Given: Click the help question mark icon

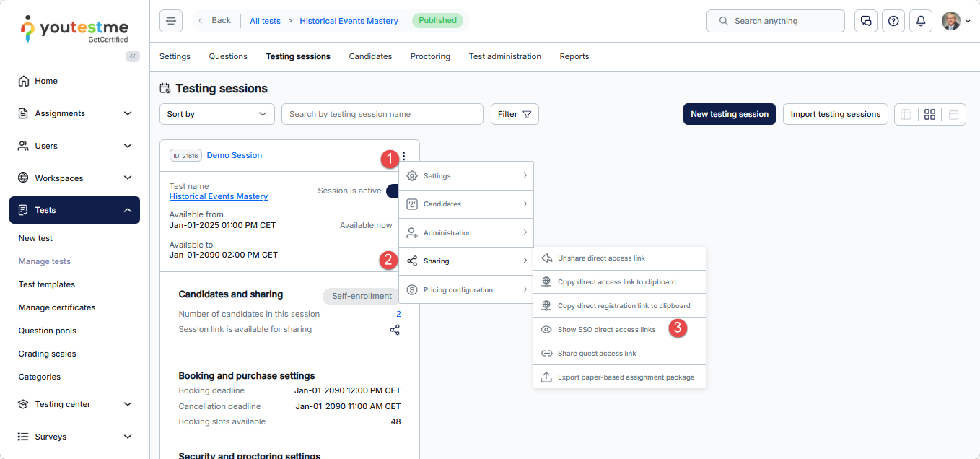Looking at the screenshot, I should [x=893, y=21].
